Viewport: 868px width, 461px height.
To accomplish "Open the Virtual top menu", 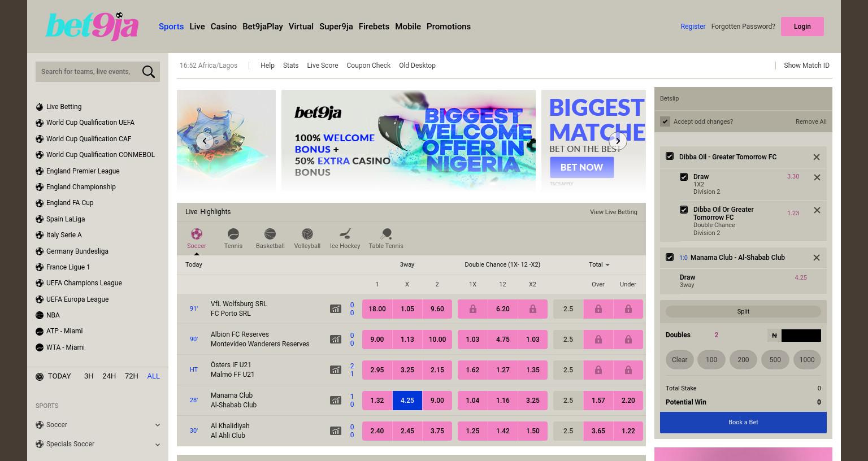I will point(301,27).
